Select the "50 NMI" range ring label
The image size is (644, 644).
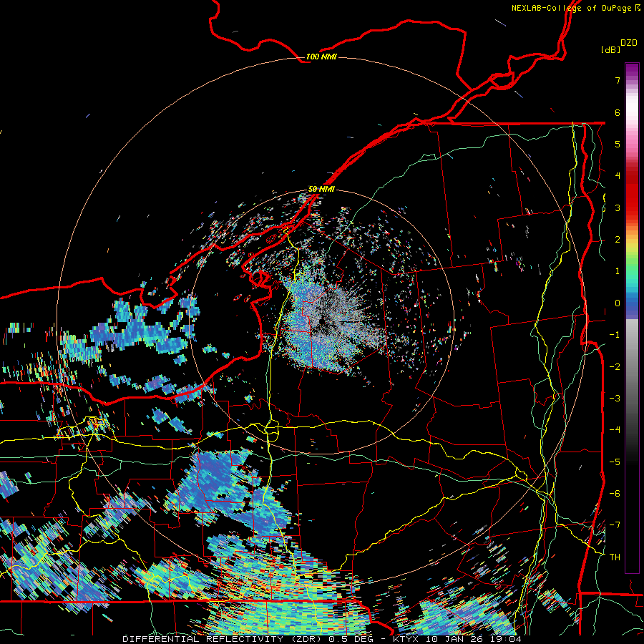click(321, 189)
